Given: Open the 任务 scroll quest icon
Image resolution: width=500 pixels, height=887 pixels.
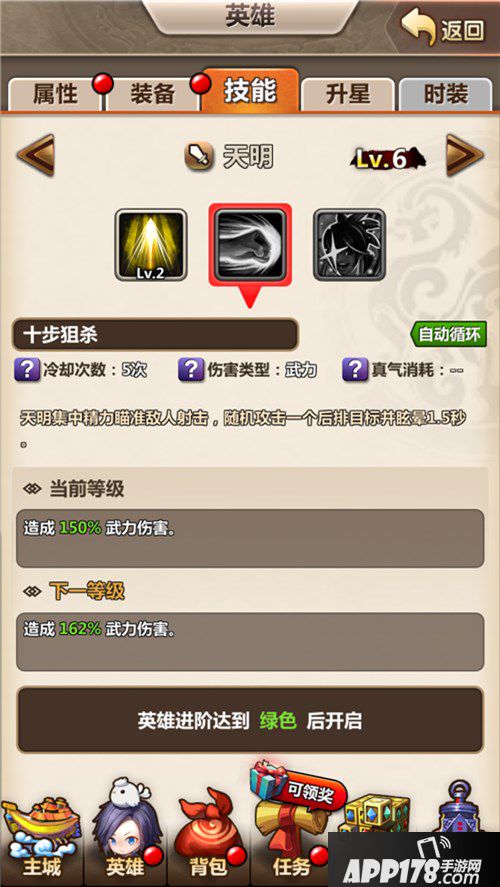Looking at the screenshot, I should 291,836.
